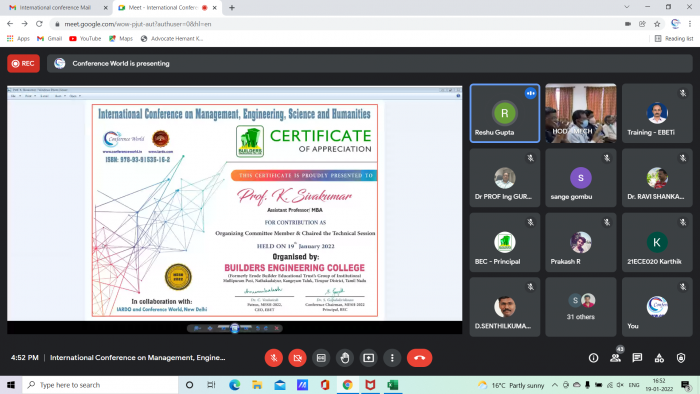The height and width of the screenshot is (394, 700).
Task: Open host controls shield icon
Action: 681,358
